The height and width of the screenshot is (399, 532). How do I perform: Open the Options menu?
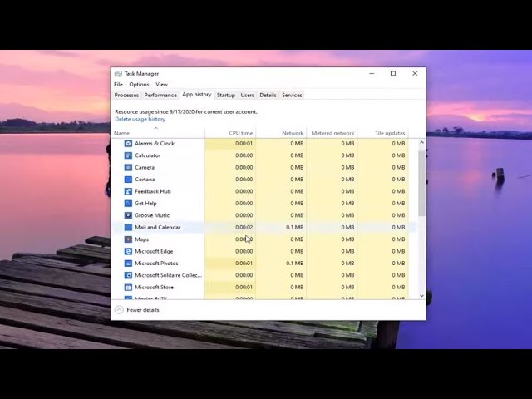pos(139,85)
